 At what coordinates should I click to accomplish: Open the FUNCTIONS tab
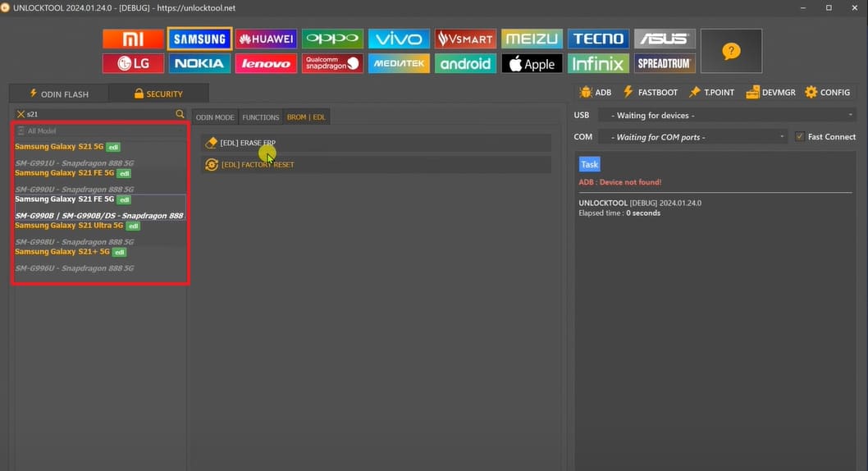tap(260, 117)
